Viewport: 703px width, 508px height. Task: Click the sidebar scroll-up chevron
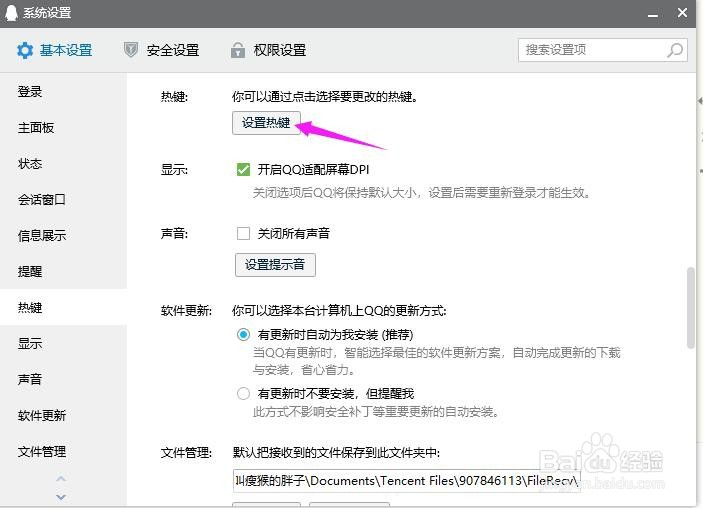[x=61, y=479]
